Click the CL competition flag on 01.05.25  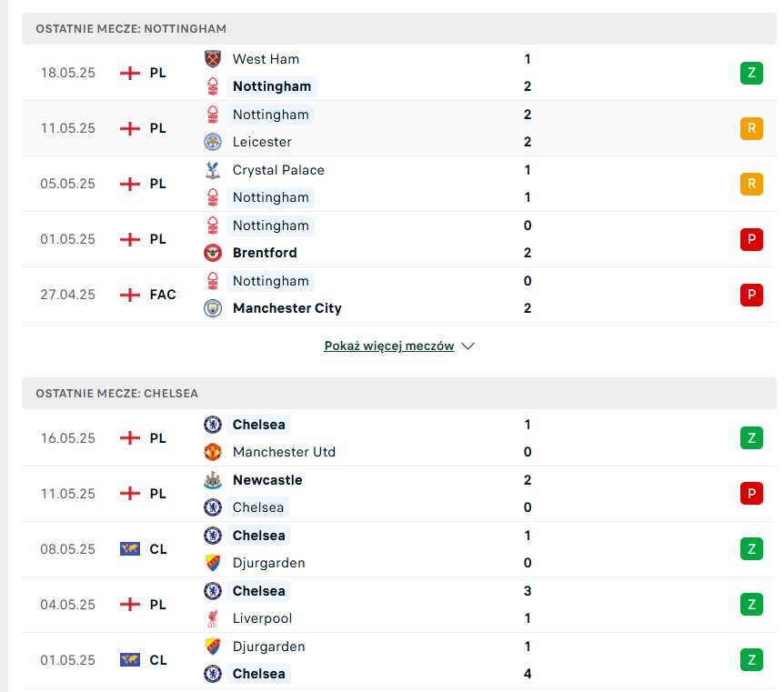coord(130,660)
